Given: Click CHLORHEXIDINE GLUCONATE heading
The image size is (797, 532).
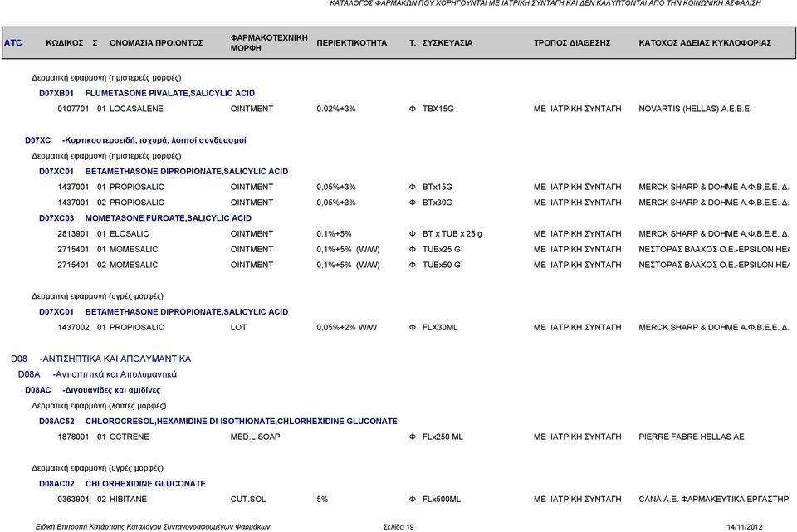Looking at the screenshot, I should pyautogui.click(x=145, y=484).
